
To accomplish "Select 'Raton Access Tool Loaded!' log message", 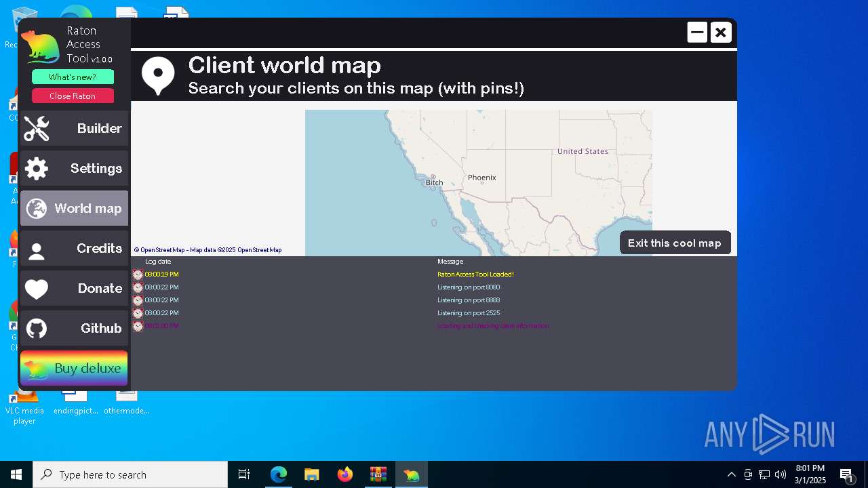I will pyautogui.click(x=475, y=274).
